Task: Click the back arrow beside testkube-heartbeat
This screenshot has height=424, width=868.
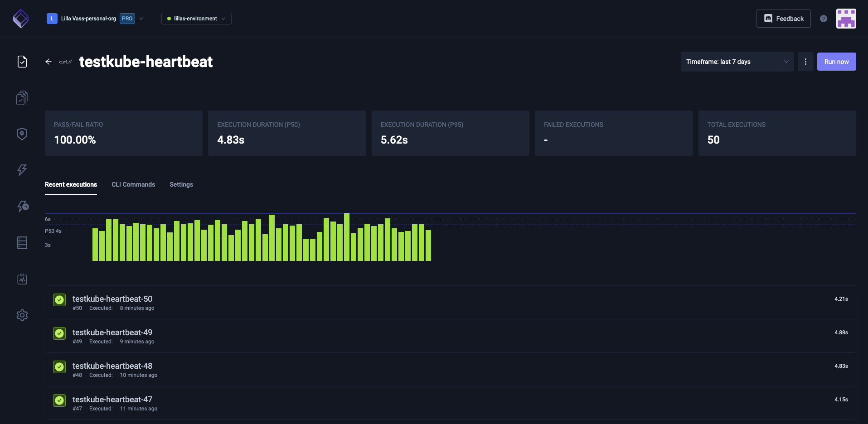Action: click(48, 62)
